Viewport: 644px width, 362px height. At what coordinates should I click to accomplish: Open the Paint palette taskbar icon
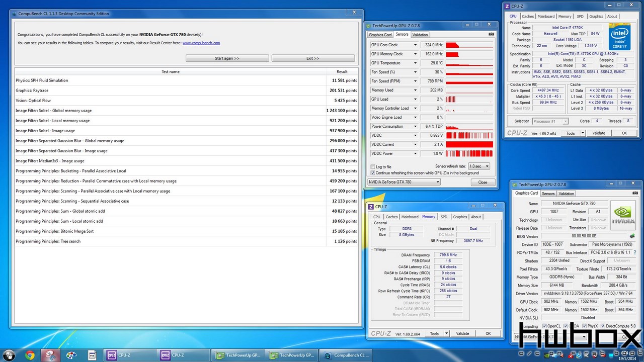[71, 355]
